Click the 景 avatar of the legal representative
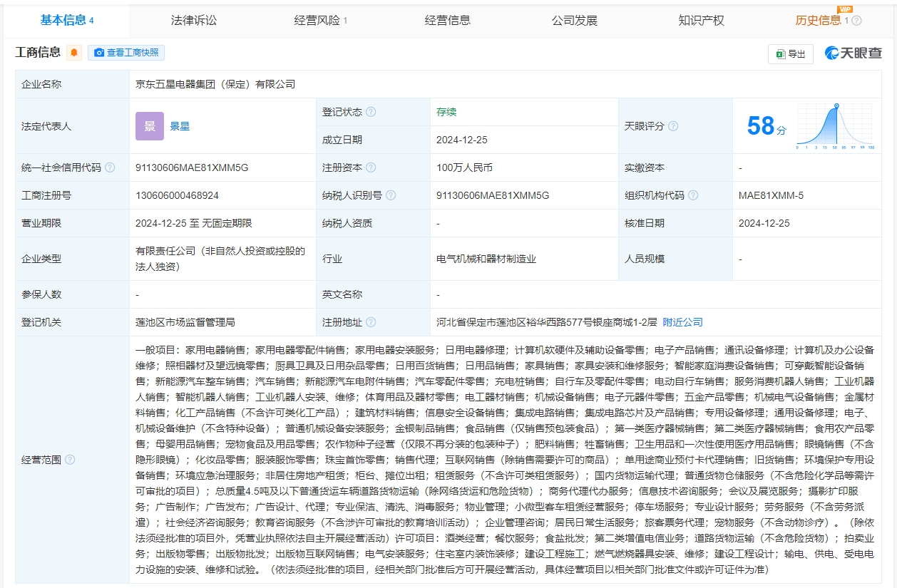Viewport: 897px width, 588px height. pos(150,126)
